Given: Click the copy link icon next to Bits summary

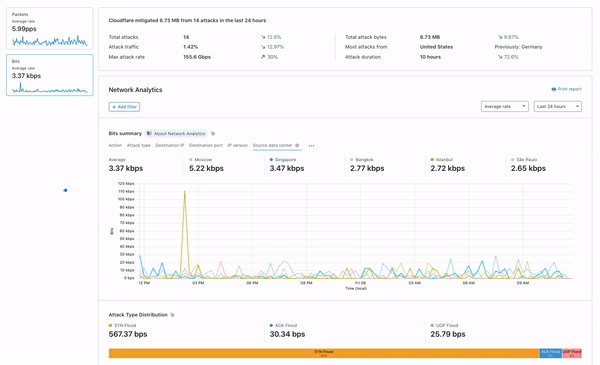Looking at the screenshot, I should [213, 134].
